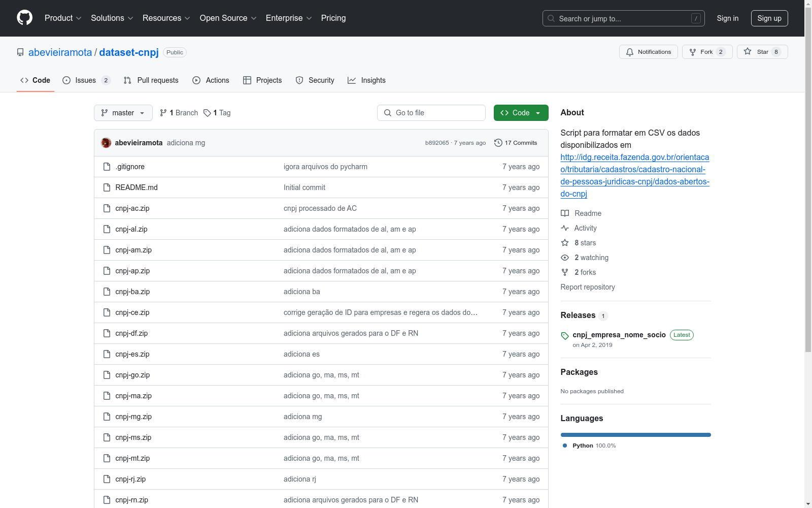Open the Actions tab
The width and height of the screenshot is (812, 508).
point(211,80)
